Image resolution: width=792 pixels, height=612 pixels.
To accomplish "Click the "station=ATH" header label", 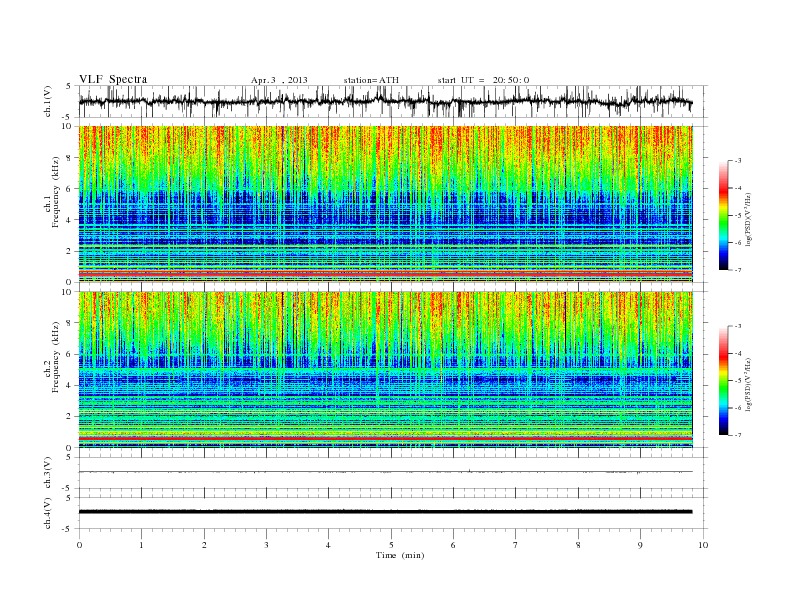I will [x=371, y=80].
